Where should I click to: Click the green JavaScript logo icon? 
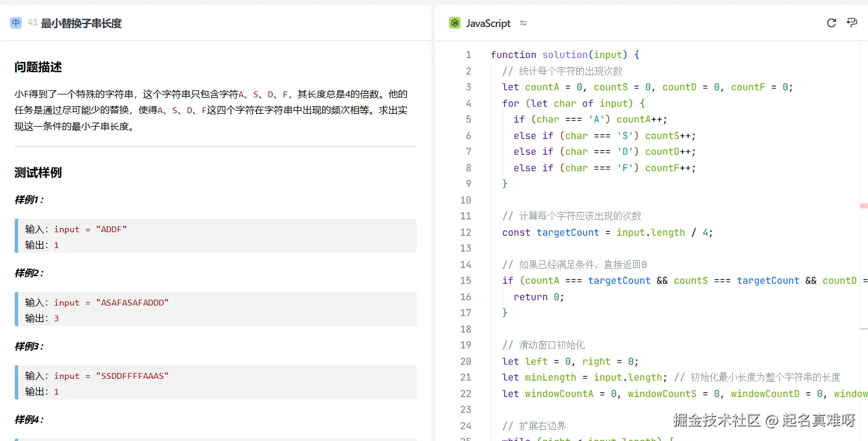click(455, 23)
